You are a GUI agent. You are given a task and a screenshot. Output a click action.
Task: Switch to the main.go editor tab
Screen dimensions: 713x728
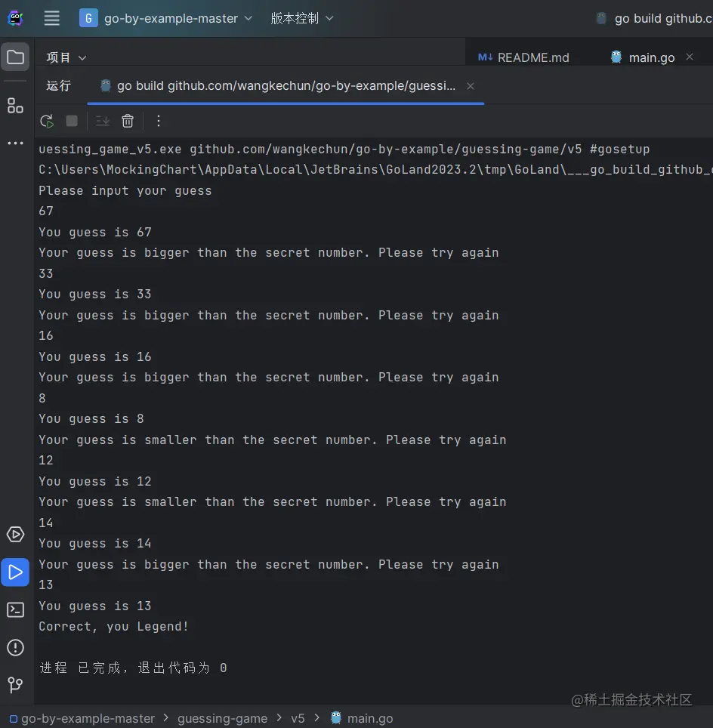[643, 57]
